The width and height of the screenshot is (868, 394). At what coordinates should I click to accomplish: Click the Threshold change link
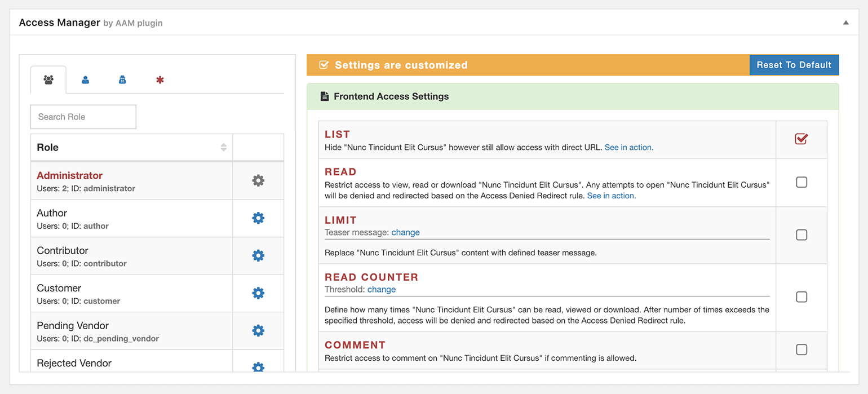pos(382,289)
